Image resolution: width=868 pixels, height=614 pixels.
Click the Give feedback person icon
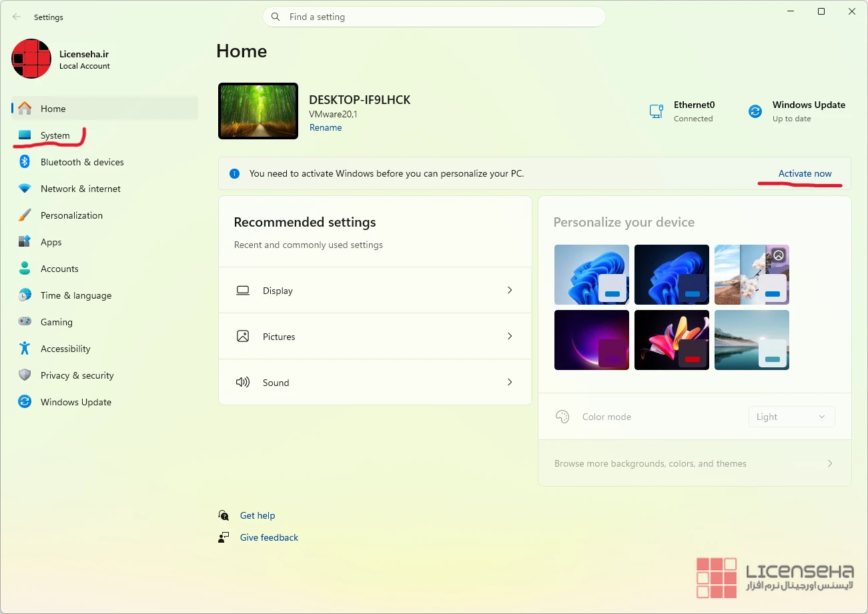point(224,537)
